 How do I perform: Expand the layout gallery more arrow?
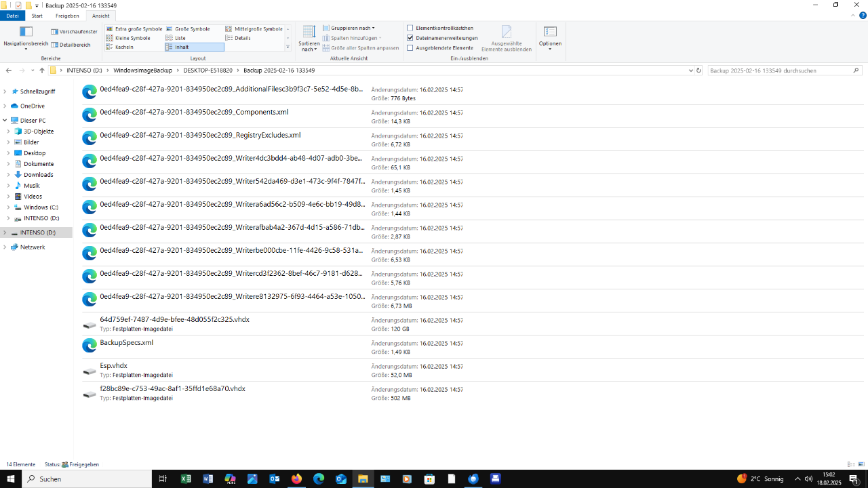[288, 47]
